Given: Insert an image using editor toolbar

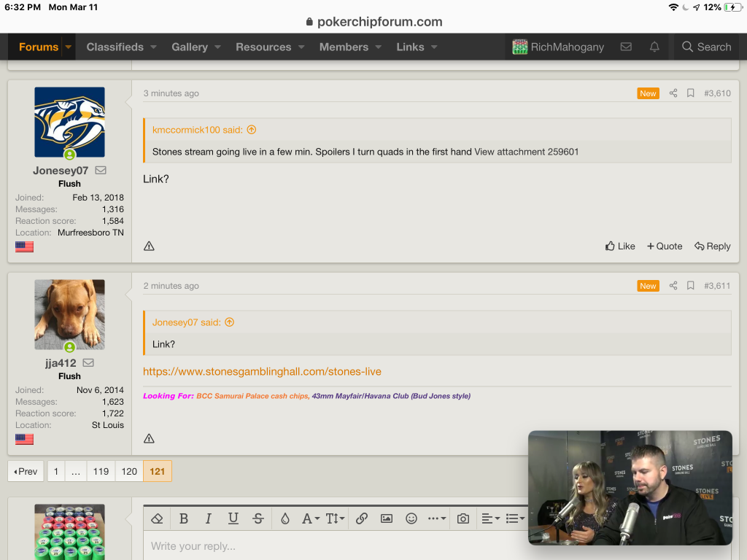Looking at the screenshot, I should [x=387, y=518].
